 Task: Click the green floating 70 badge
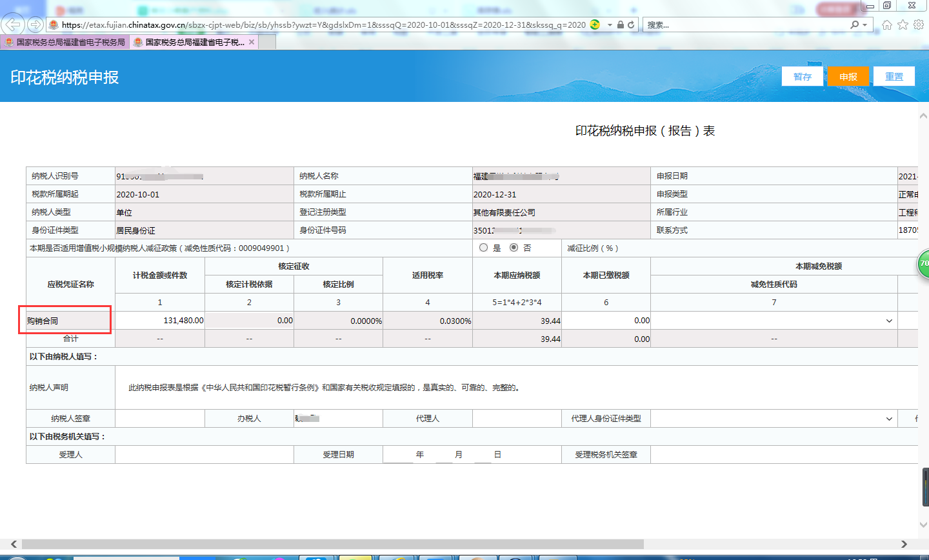(923, 264)
